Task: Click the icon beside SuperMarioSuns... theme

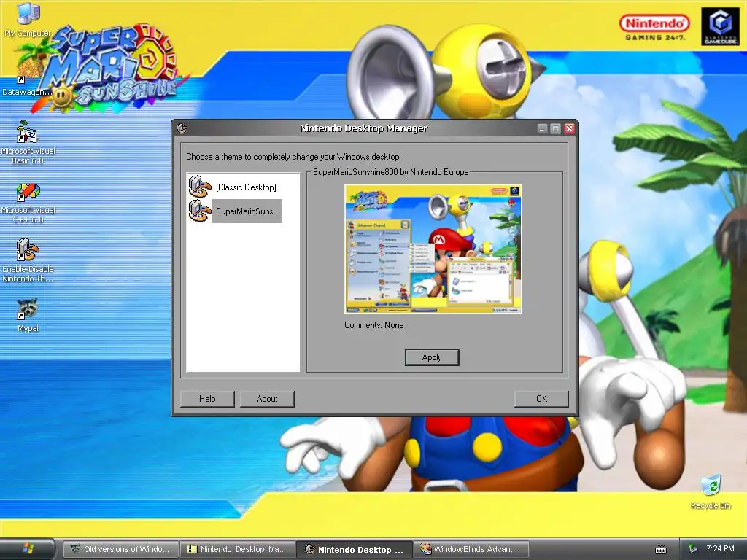Action: coord(200,211)
